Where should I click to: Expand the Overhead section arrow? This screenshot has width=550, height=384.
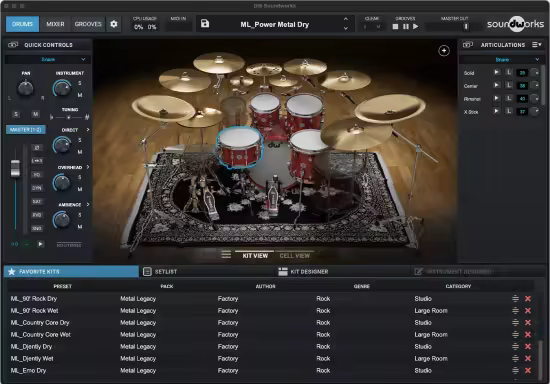click(x=88, y=167)
